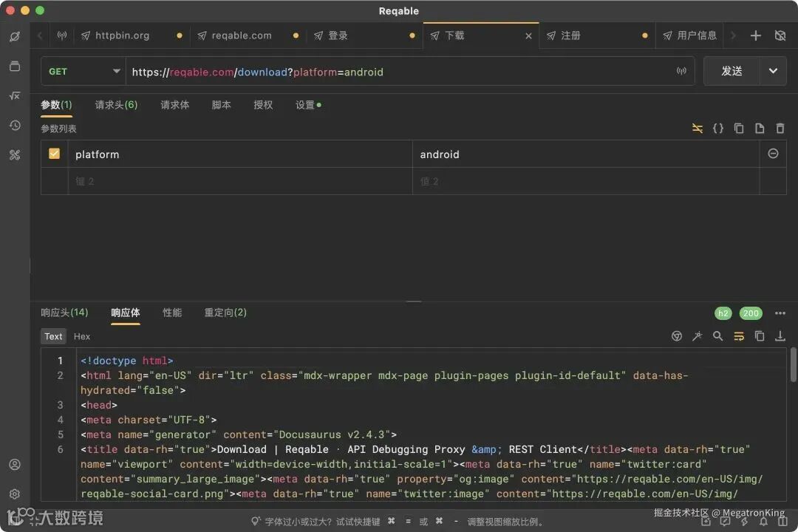The height and width of the screenshot is (532, 798).
Task: Open the 授权 tab
Action: [x=263, y=105]
